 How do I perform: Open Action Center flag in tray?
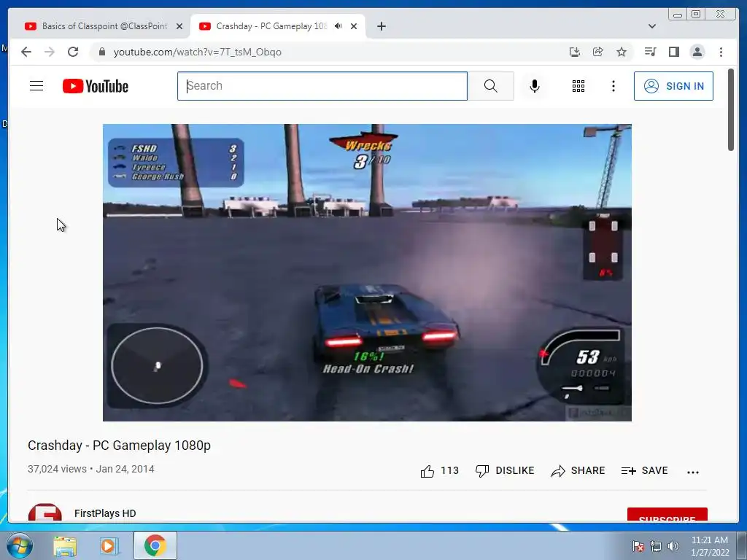pos(638,545)
